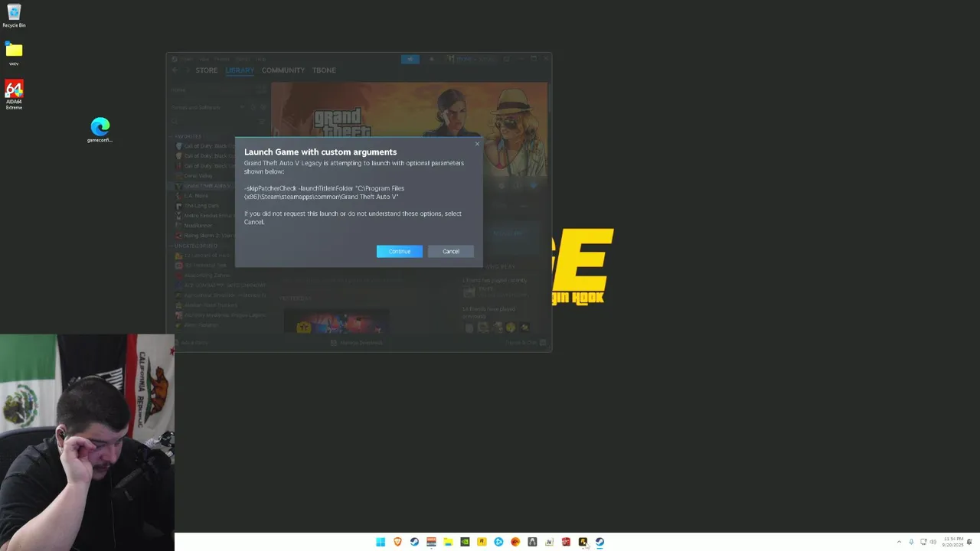Switch to the LIBRARY tab in Steam

240,70
